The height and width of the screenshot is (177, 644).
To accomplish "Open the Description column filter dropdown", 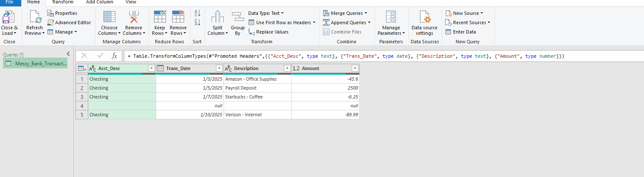I will [287, 68].
